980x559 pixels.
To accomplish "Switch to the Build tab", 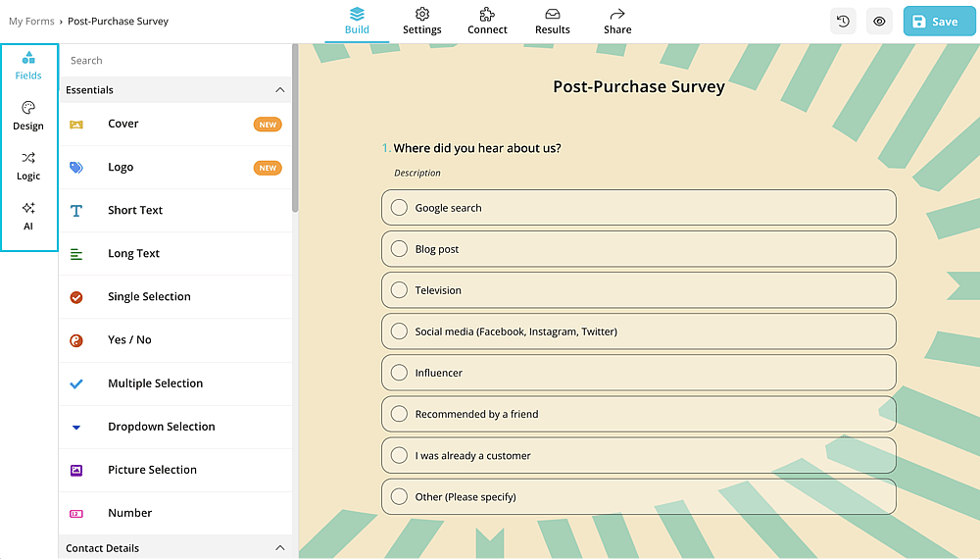I will pos(357,22).
